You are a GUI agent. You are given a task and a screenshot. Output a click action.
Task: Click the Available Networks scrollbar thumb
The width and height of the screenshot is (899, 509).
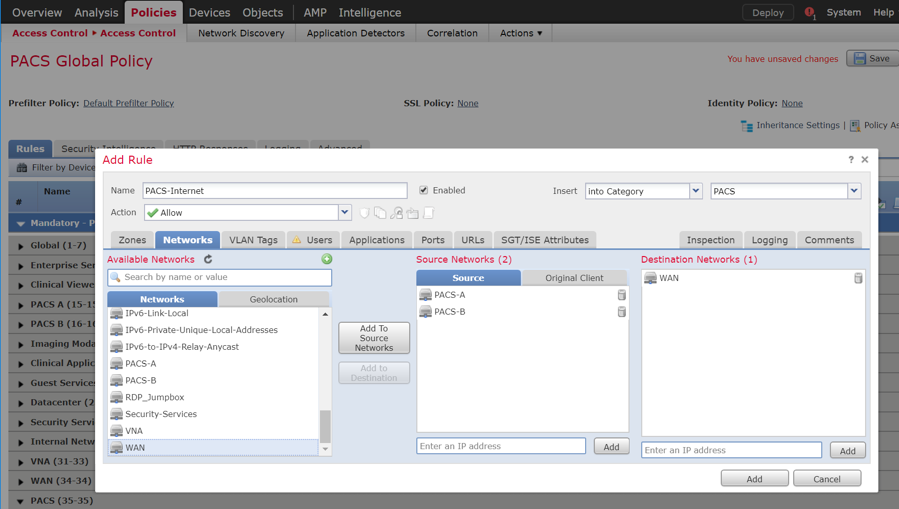pos(325,426)
